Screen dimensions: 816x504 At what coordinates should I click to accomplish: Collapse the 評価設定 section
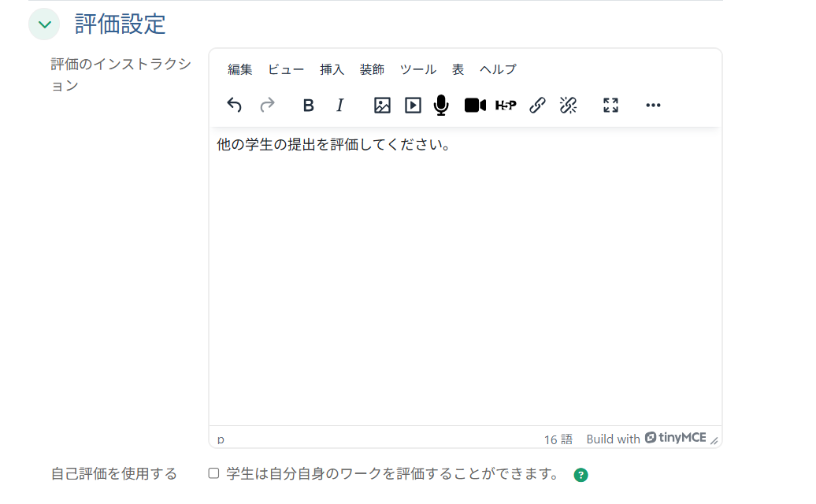point(44,24)
